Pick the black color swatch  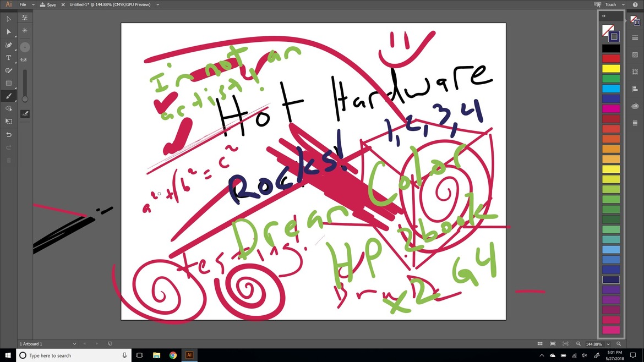coord(611,48)
